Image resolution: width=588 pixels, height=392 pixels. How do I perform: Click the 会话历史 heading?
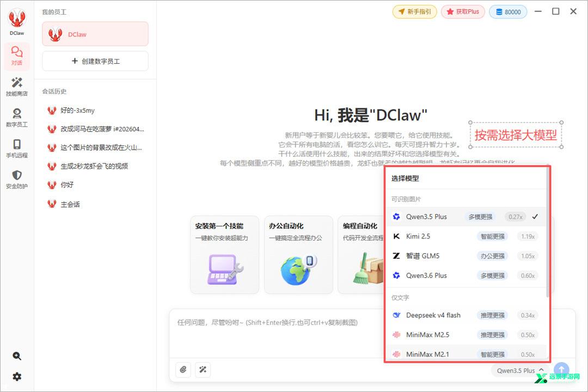coord(54,91)
